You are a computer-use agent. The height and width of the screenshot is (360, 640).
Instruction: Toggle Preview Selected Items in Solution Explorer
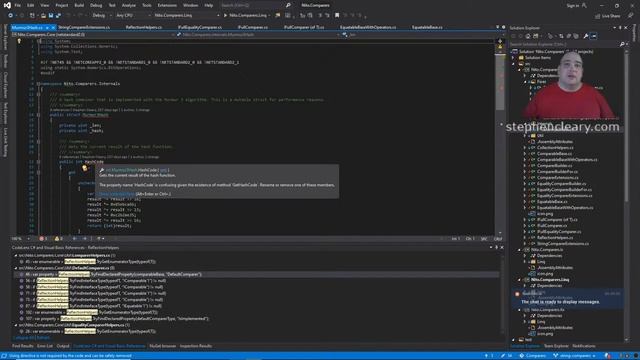pyautogui.click(x=593, y=36)
